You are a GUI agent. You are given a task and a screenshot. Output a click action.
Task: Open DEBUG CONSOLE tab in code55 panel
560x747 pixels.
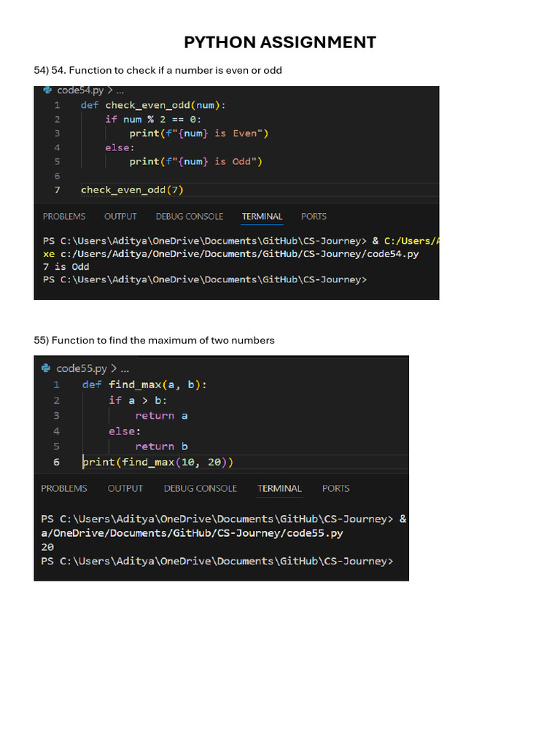click(x=200, y=488)
